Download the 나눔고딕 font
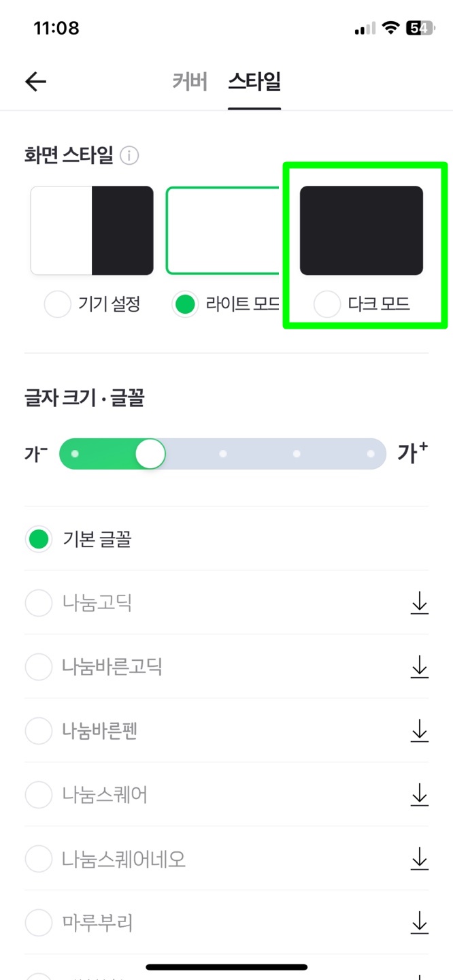Image resolution: width=453 pixels, height=980 pixels. pos(419,603)
